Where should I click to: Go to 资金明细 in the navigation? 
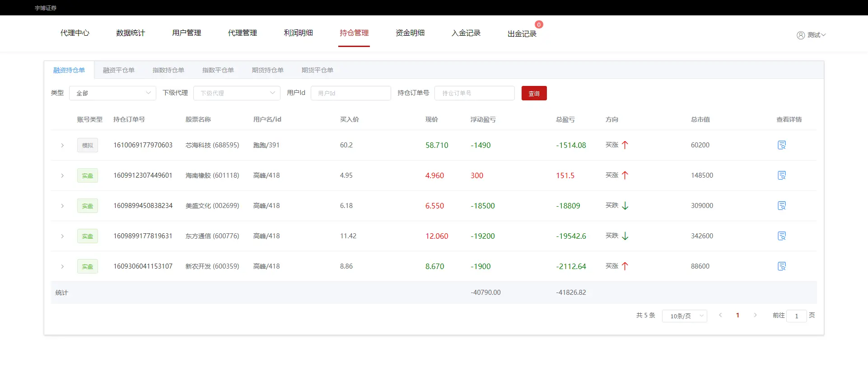tap(410, 33)
